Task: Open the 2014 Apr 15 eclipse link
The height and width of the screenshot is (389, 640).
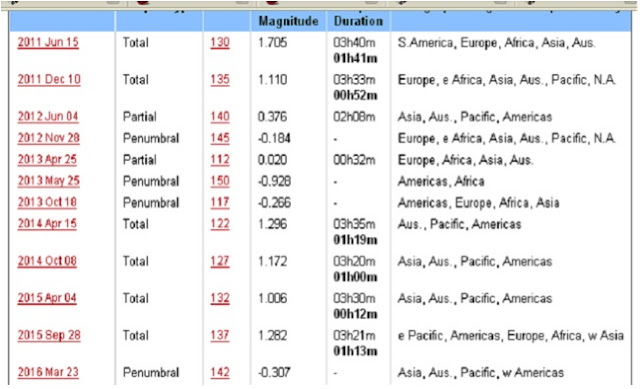Action: (47, 224)
